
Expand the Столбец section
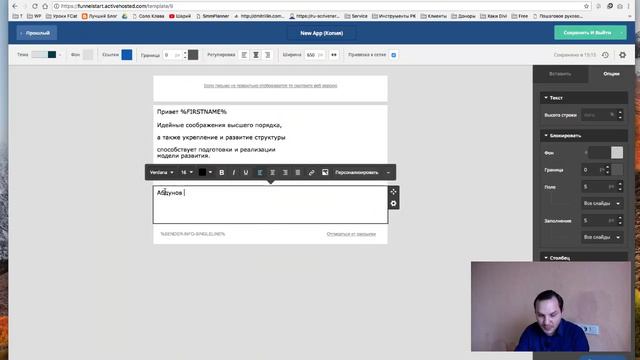coord(584,258)
